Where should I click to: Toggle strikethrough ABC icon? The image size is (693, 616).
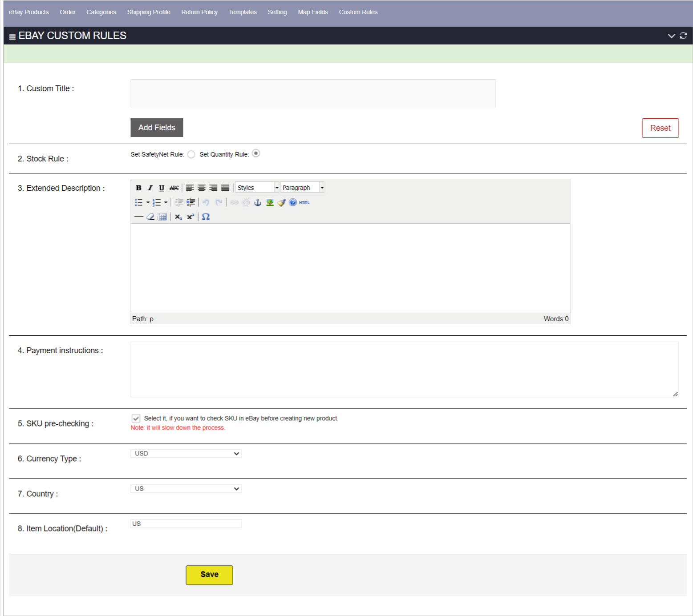pos(174,188)
